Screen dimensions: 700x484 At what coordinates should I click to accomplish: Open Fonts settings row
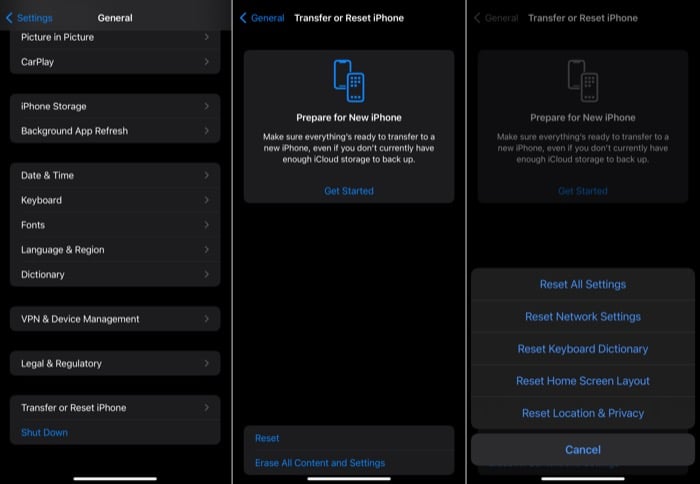pos(115,225)
